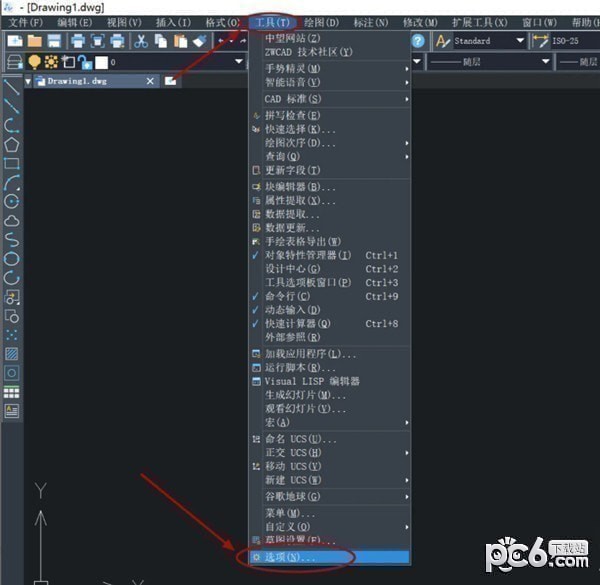
Task: Select the Revision Cloud tool
Action: (x=12, y=221)
